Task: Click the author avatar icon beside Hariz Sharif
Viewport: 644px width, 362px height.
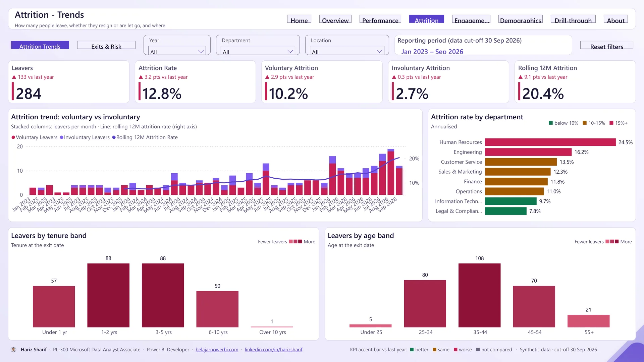Action: point(13,350)
